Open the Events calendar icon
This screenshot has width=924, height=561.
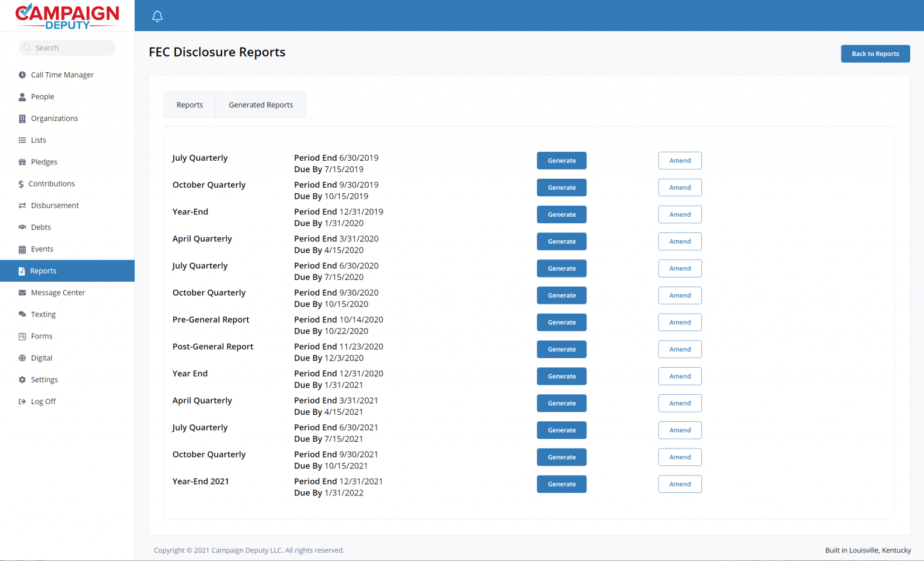click(x=22, y=249)
